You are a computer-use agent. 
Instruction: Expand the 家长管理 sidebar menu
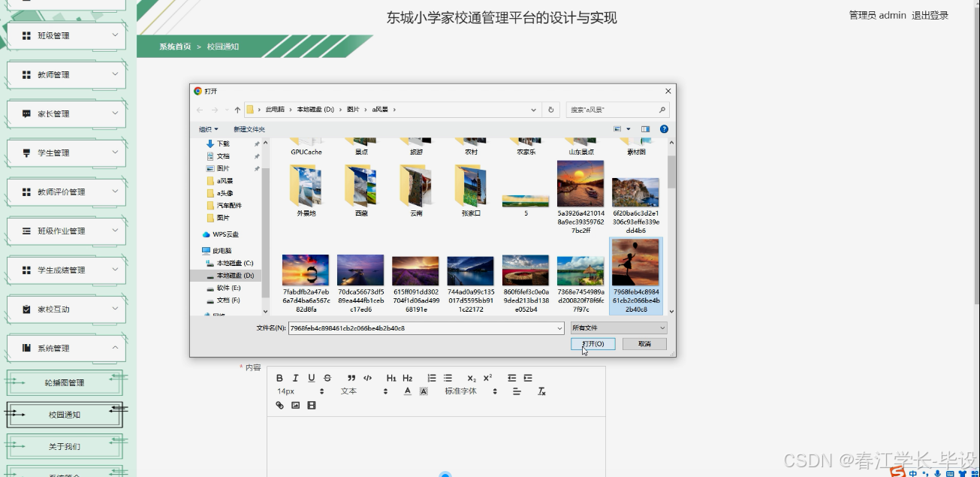pyautogui.click(x=66, y=113)
